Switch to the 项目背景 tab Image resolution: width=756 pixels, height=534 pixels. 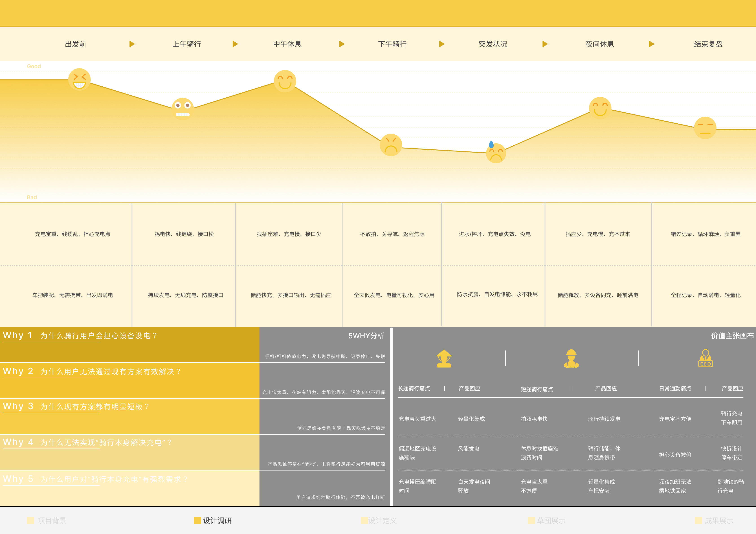pyautogui.click(x=52, y=521)
